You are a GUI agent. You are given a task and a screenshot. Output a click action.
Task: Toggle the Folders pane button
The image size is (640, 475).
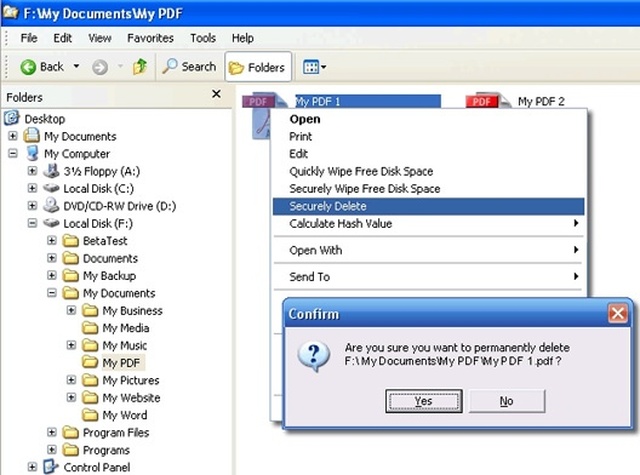click(258, 67)
